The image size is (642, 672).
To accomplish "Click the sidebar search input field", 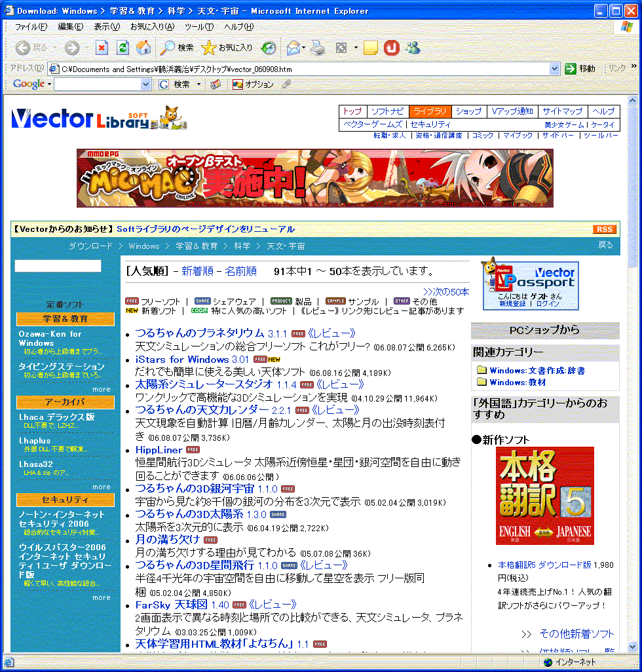I will point(58,266).
